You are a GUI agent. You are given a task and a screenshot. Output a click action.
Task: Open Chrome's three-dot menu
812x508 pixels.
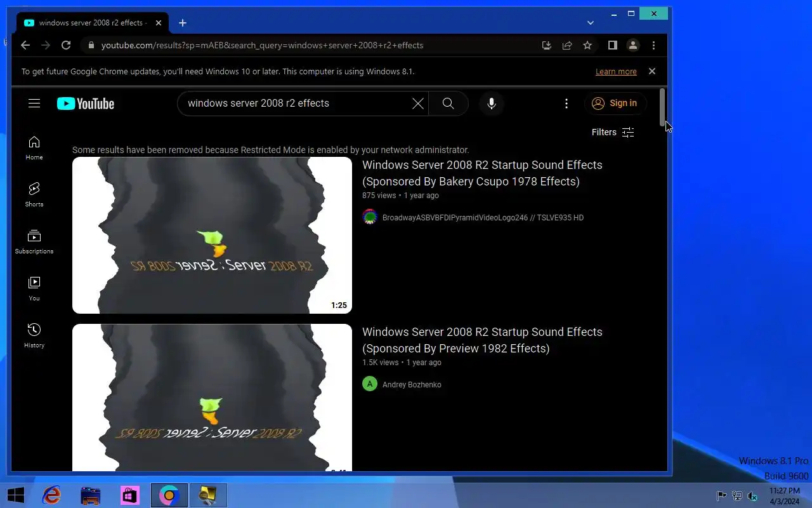point(653,45)
